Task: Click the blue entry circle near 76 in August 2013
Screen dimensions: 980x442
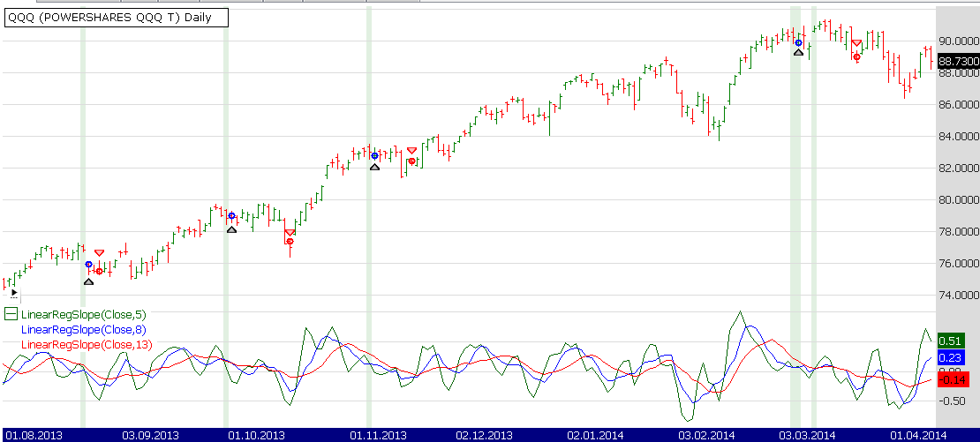Action: point(88,264)
